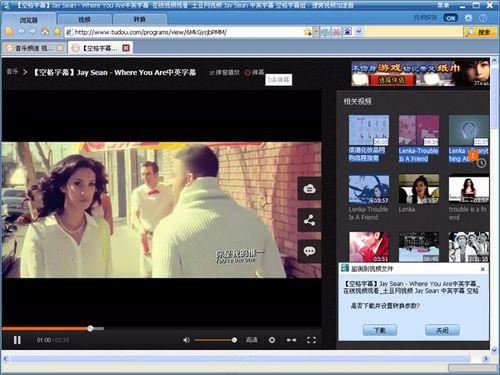Screen dimensions: 500x375
Task: Open the player settings gear icon
Action: (272, 340)
